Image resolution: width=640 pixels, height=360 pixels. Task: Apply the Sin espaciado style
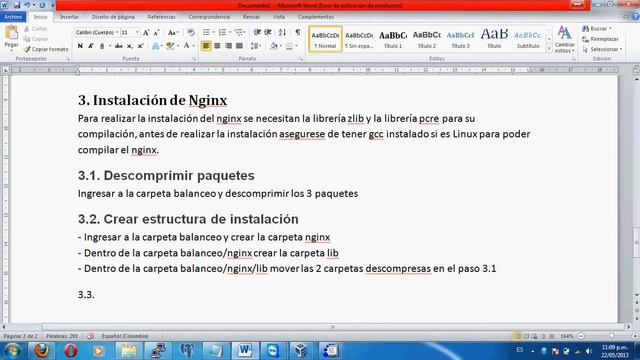point(359,39)
